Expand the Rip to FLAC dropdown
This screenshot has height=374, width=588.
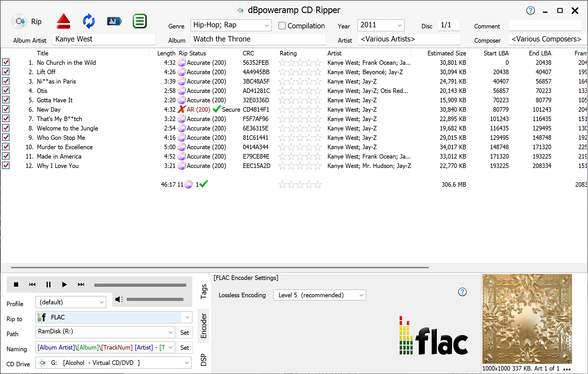coord(187,317)
